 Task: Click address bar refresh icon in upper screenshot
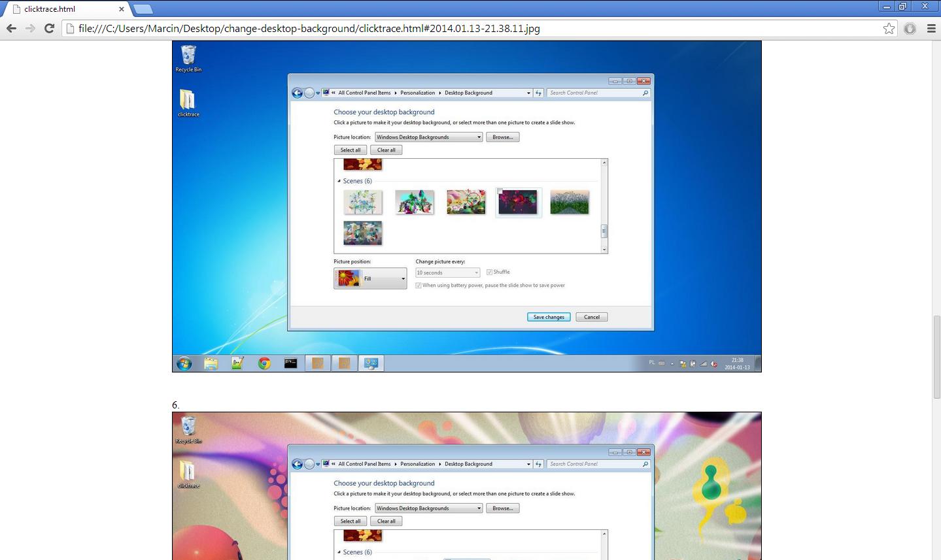539,93
